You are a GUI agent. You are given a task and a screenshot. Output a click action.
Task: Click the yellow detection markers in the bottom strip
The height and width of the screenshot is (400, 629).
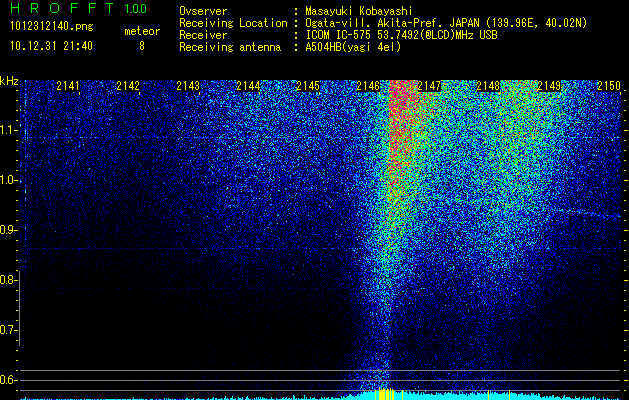point(386,394)
